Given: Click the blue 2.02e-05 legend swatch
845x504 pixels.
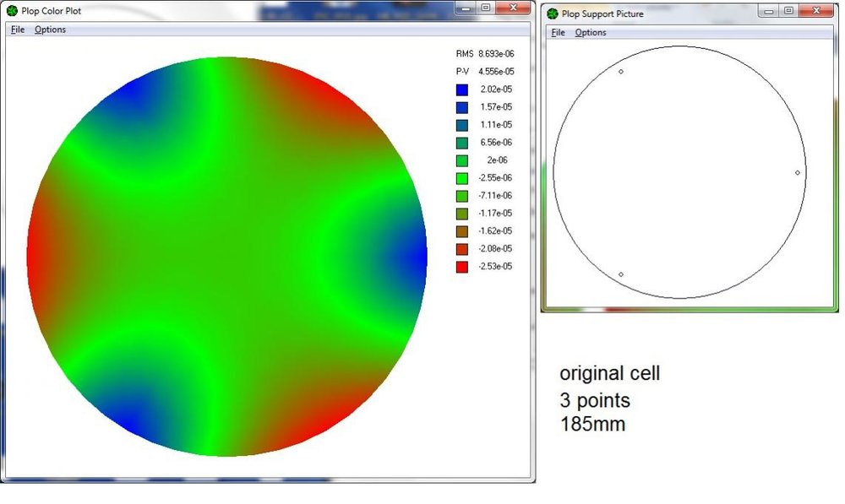Looking at the screenshot, I should (x=461, y=89).
